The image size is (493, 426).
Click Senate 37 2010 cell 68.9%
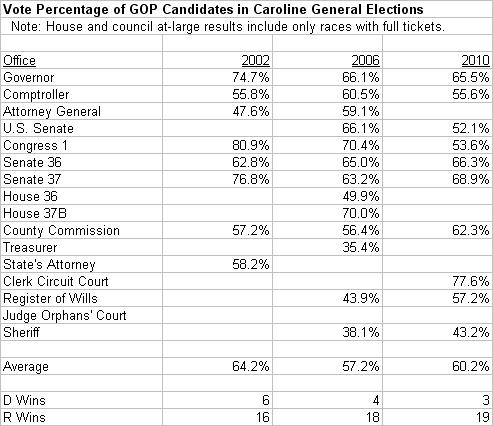[x=437, y=179]
